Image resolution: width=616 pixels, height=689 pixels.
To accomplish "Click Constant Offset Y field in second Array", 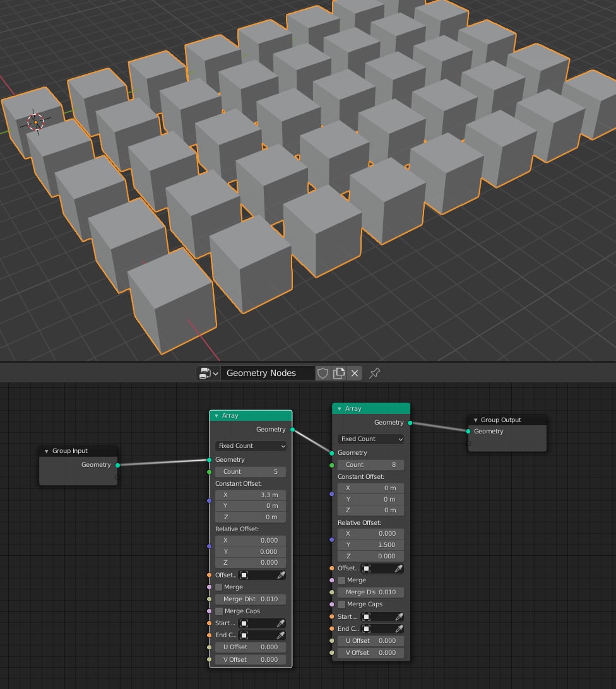I will pos(370,499).
